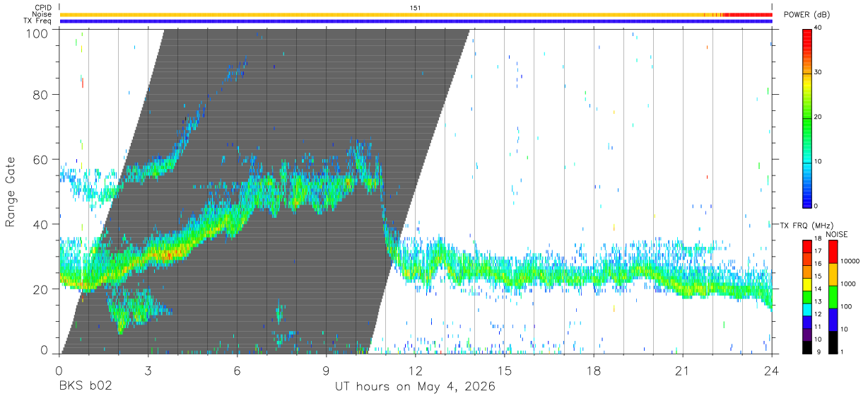
Task: Click noise legend value 1000
Action: point(848,284)
